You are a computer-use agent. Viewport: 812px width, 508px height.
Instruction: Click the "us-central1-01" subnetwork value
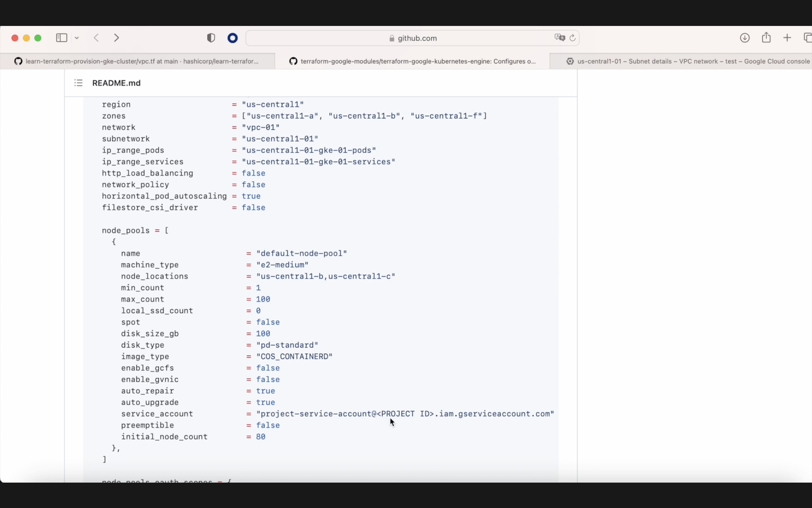tap(280, 139)
